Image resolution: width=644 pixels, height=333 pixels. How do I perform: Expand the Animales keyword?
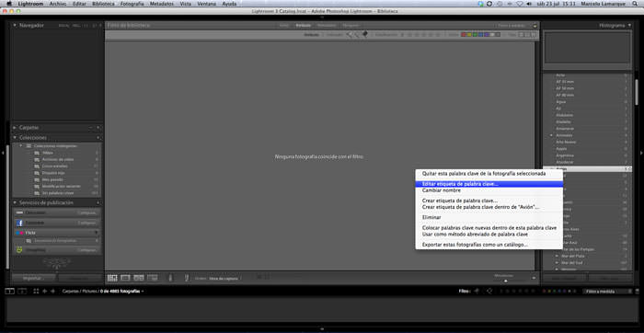coord(551,135)
